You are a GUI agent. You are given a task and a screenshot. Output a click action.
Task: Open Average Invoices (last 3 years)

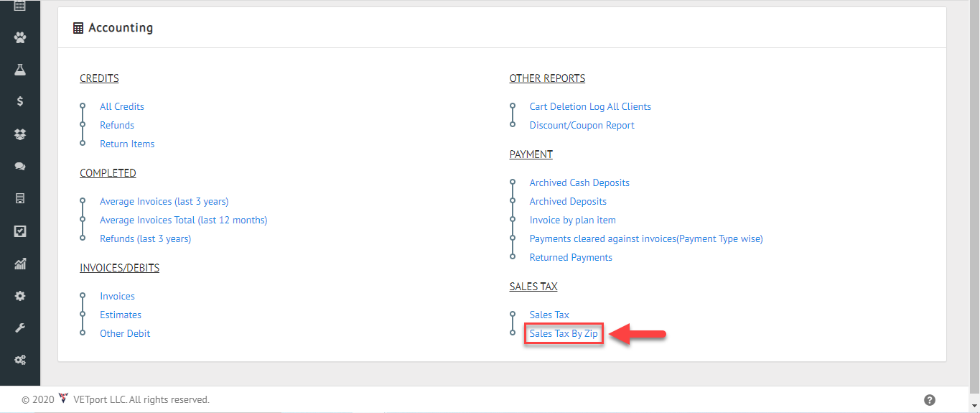click(x=164, y=201)
